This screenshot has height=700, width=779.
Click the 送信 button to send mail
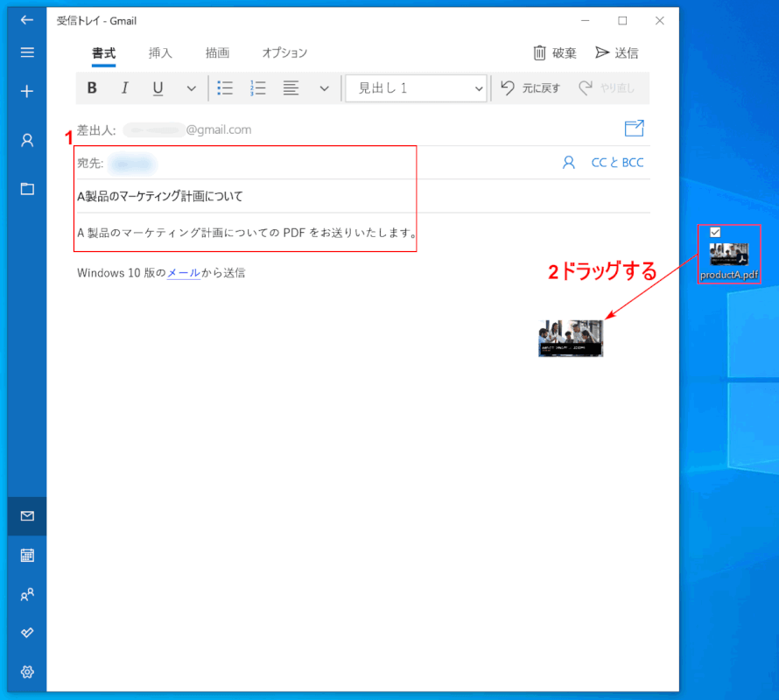616,52
